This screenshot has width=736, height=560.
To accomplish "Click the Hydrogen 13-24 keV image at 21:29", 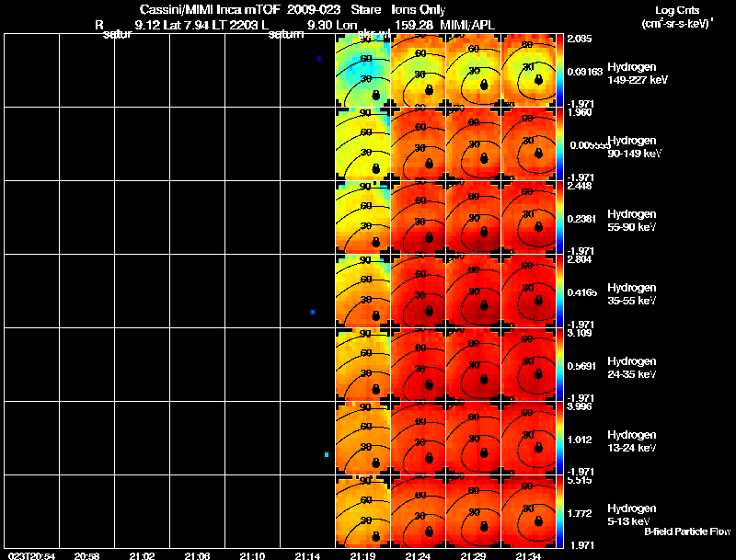I will pos(473,438).
